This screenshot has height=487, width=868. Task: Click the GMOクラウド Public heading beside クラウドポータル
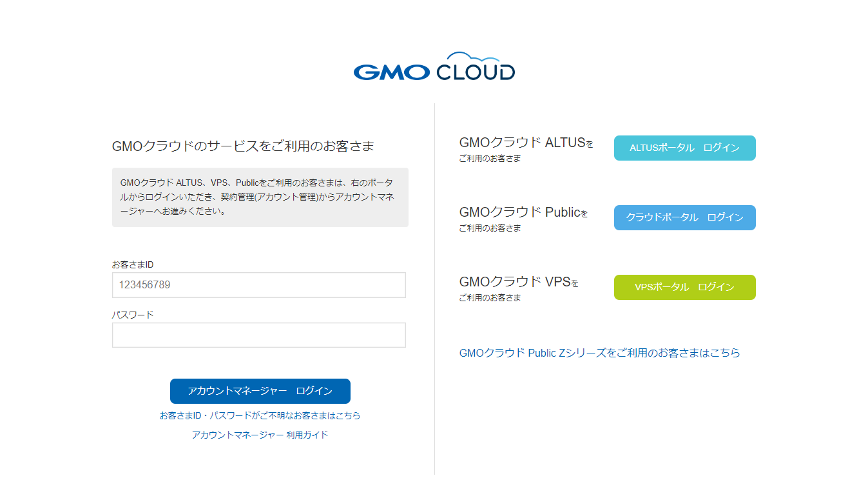point(520,212)
